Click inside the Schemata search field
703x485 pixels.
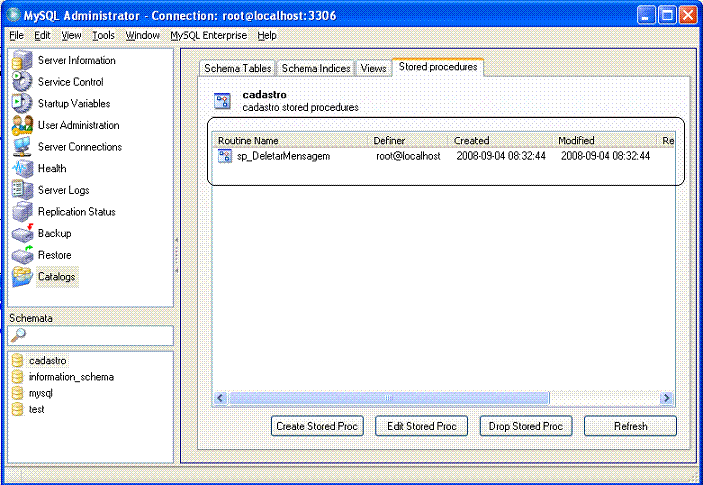[x=91, y=335]
